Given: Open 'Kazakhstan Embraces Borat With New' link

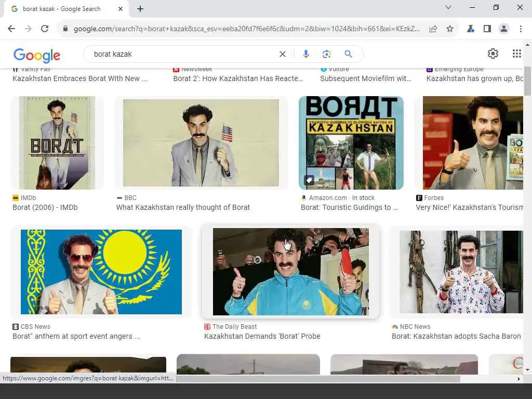Looking at the screenshot, I should pyautogui.click(x=80, y=79).
